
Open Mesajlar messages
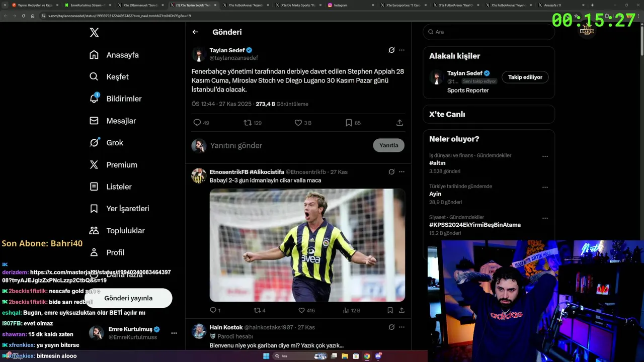pyautogui.click(x=112, y=121)
